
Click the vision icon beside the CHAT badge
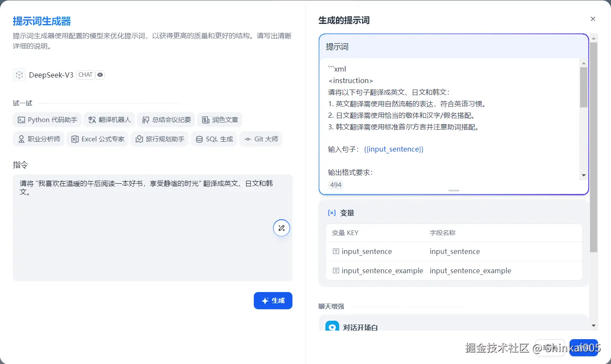pos(100,75)
